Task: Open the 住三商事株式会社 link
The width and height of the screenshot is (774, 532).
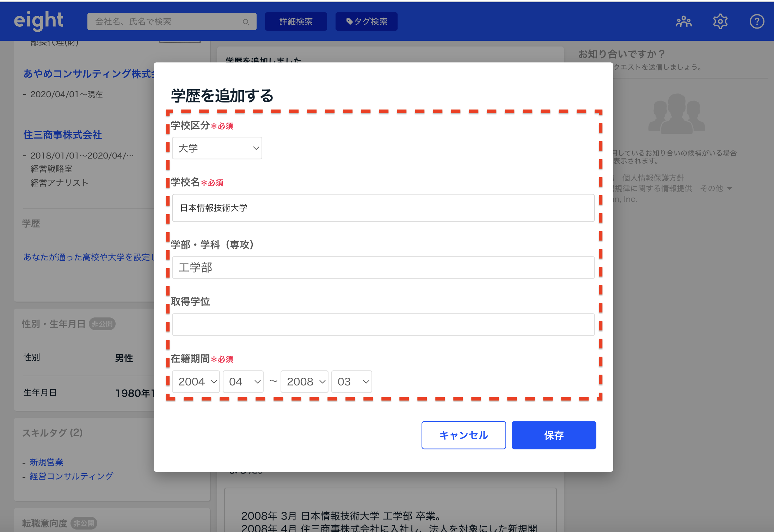Action: (x=63, y=135)
